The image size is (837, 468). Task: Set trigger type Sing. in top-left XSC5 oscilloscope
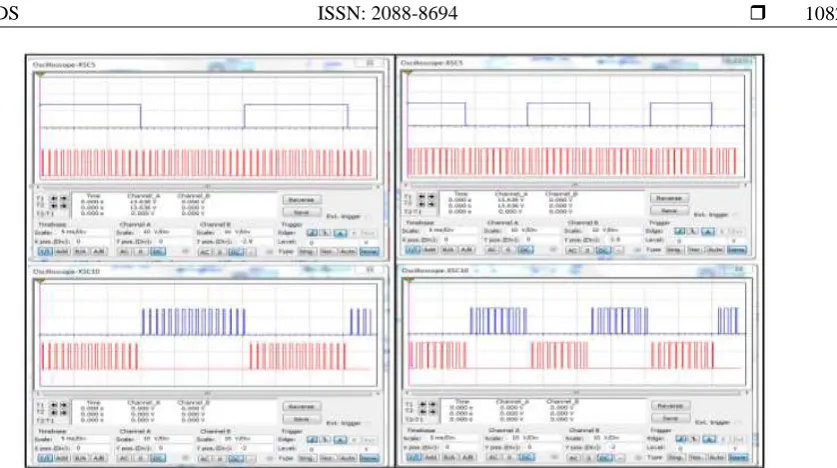tap(307, 251)
